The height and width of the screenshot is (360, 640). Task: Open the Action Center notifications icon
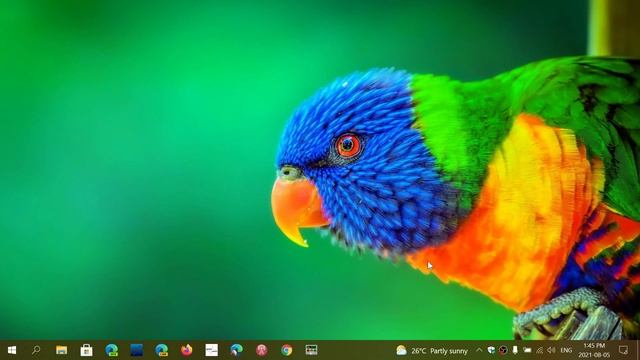623,350
